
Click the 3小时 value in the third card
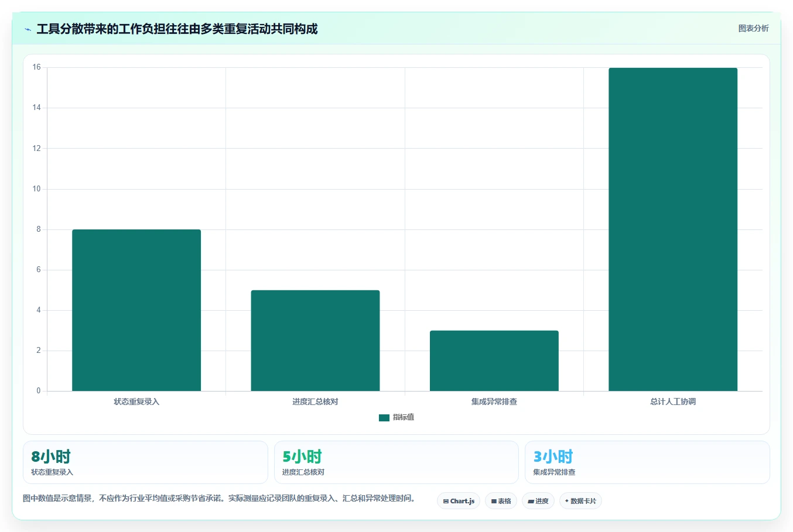553,457
